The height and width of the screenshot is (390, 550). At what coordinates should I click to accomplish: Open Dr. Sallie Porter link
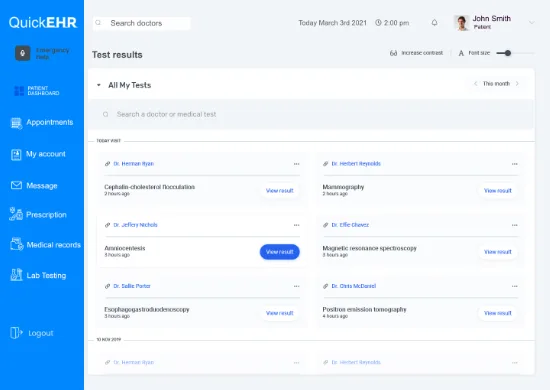click(x=132, y=286)
